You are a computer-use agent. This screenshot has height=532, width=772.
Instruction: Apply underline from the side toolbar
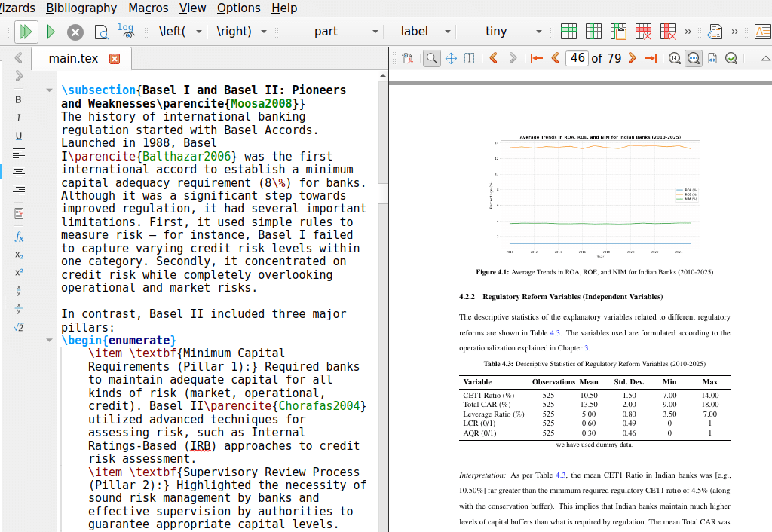[18, 136]
